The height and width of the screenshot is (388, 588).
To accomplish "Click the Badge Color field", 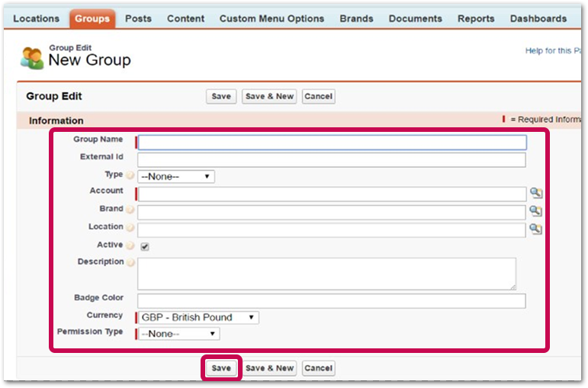I will click(x=332, y=301).
